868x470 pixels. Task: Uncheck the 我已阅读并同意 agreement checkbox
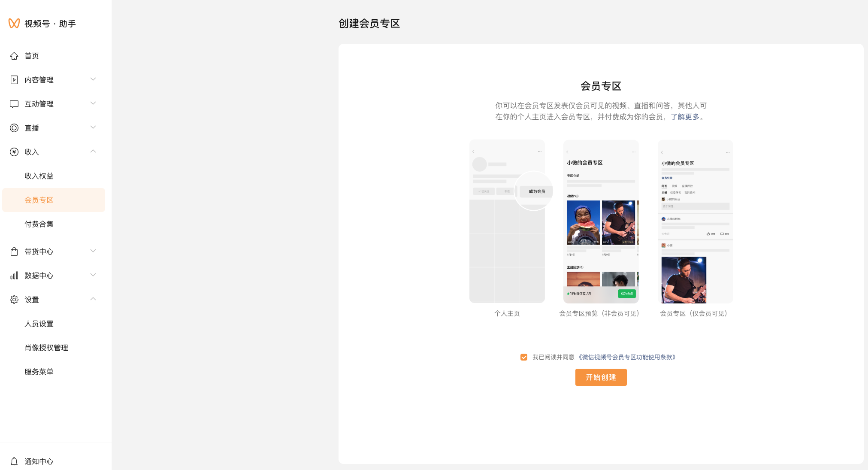click(x=524, y=357)
